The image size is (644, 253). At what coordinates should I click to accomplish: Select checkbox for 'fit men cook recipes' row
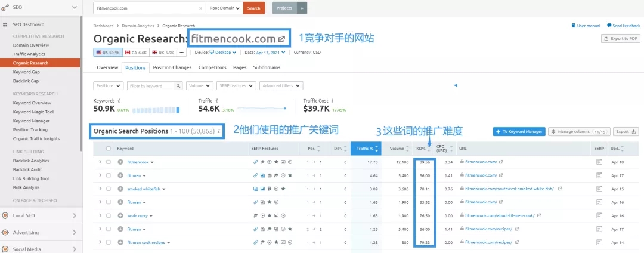[108, 242]
